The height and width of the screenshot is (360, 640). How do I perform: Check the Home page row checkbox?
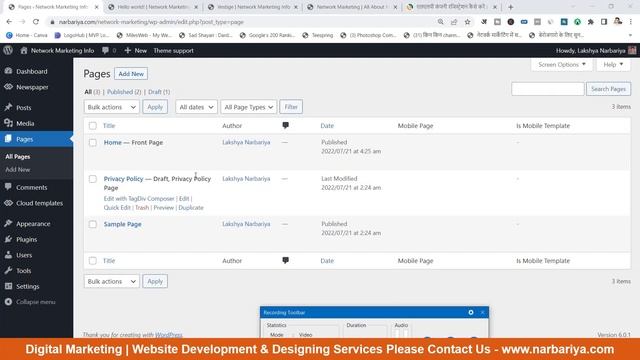(93, 142)
